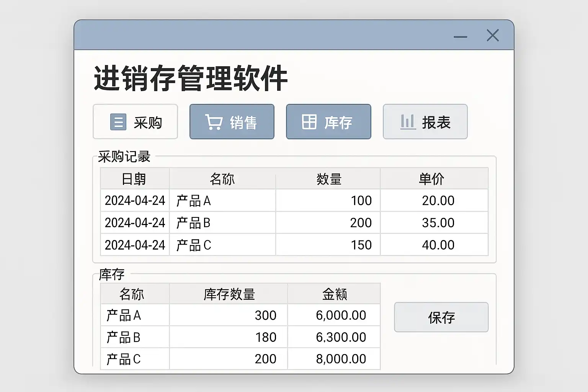
Task: Click the shopping cart icon for 销售
Action: click(214, 122)
